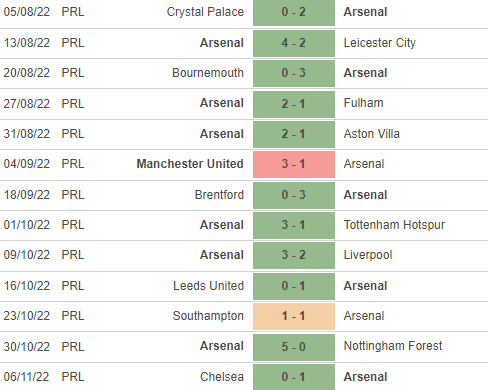
Task: Open the Crystal Palace 0 - 2 score
Action: pyautogui.click(x=294, y=12)
